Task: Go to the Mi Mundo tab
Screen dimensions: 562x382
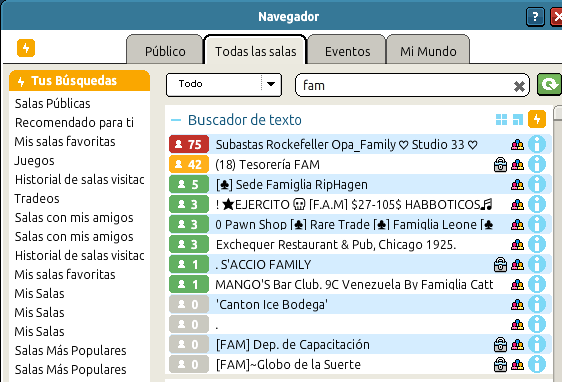Action: pyautogui.click(x=428, y=51)
